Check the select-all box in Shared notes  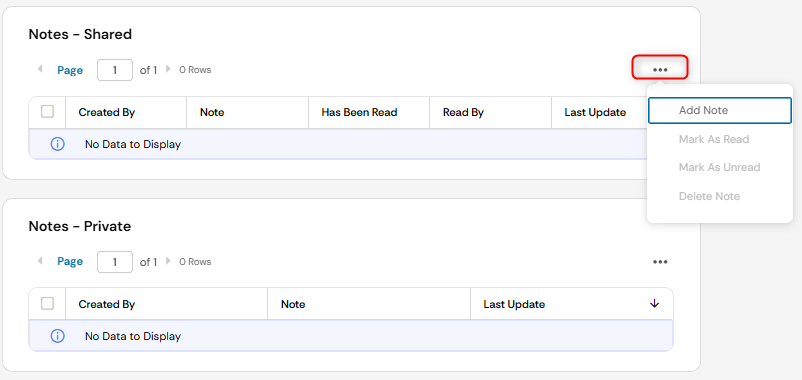point(47,111)
